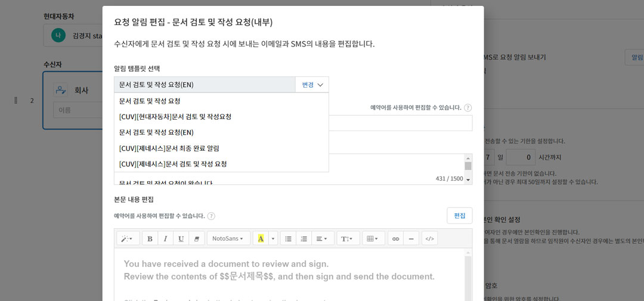Click into the email body editing area

(x=290, y=274)
